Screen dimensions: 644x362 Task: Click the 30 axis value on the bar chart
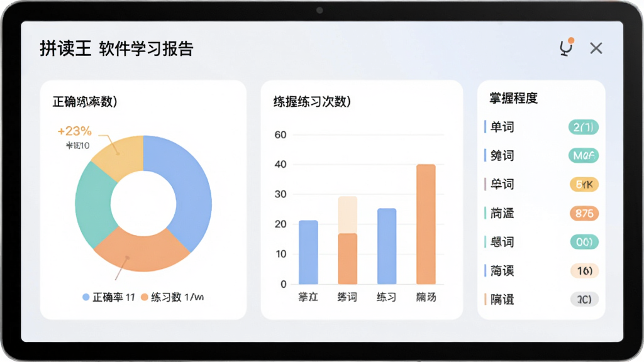pos(280,194)
